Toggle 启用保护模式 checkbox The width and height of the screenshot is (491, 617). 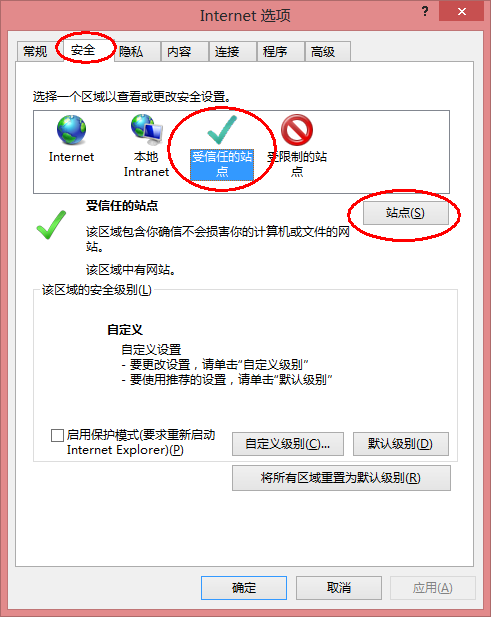[x=57, y=435]
